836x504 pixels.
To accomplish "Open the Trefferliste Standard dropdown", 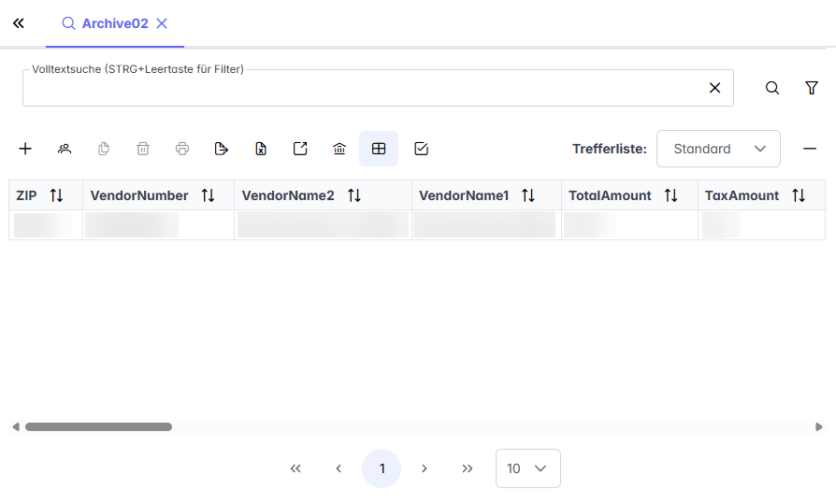I will (718, 149).
